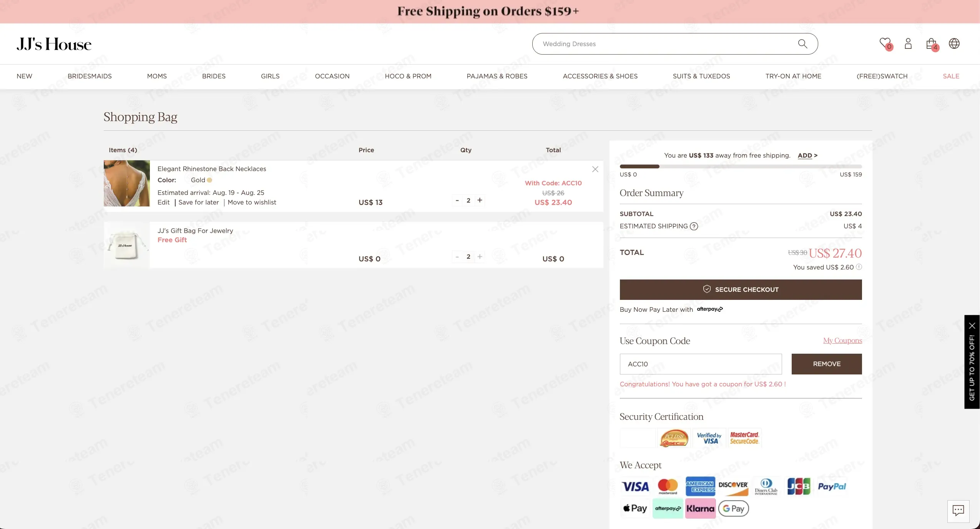The width and height of the screenshot is (980, 529).
Task: Go to JJ's House home logo
Action: 54,44
